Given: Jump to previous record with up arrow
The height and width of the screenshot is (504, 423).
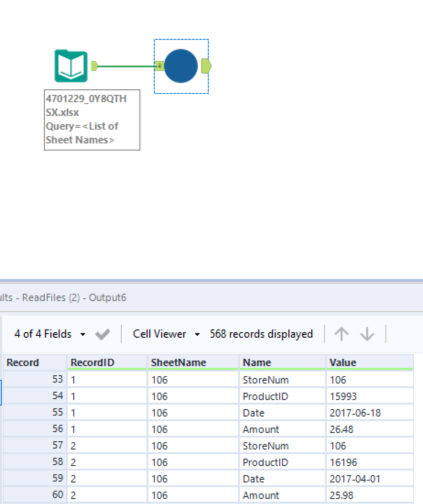Looking at the screenshot, I should pyautogui.click(x=341, y=334).
